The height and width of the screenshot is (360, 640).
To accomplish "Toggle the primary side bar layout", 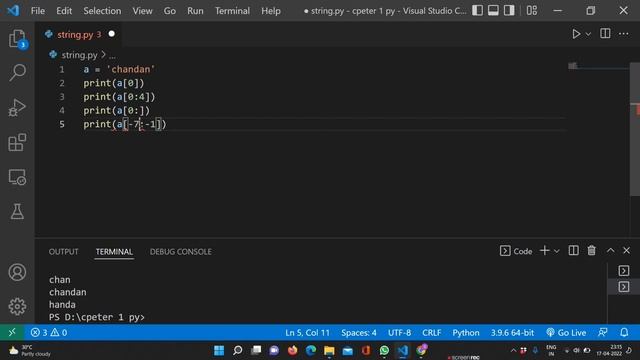I will click(x=478, y=10).
